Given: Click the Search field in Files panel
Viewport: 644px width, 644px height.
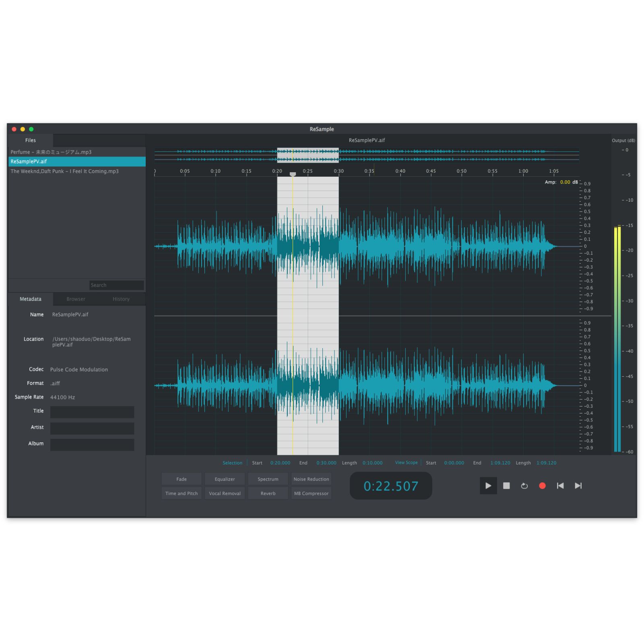Looking at the screenshot, I should (x=117, y=285).
